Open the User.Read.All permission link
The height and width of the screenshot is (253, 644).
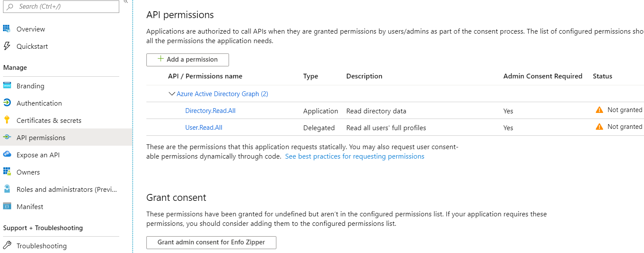pos(204,128)
